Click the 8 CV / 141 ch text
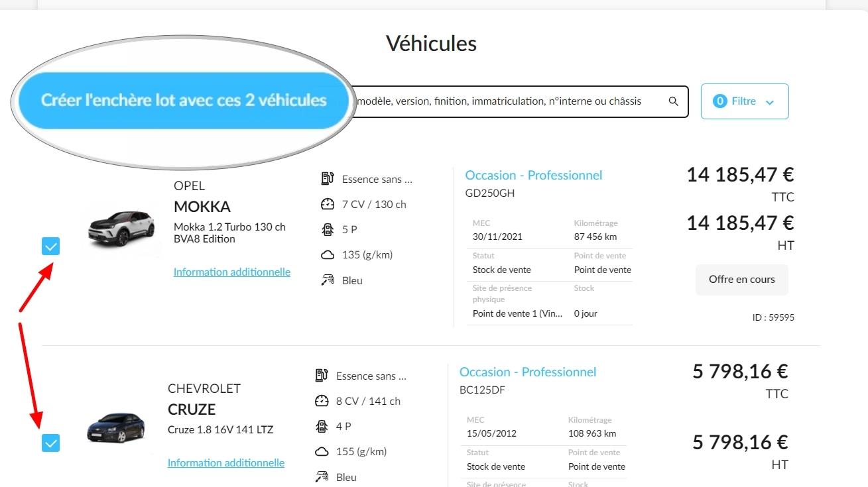The height and width of the screenshot is (487, 868). 368,401
